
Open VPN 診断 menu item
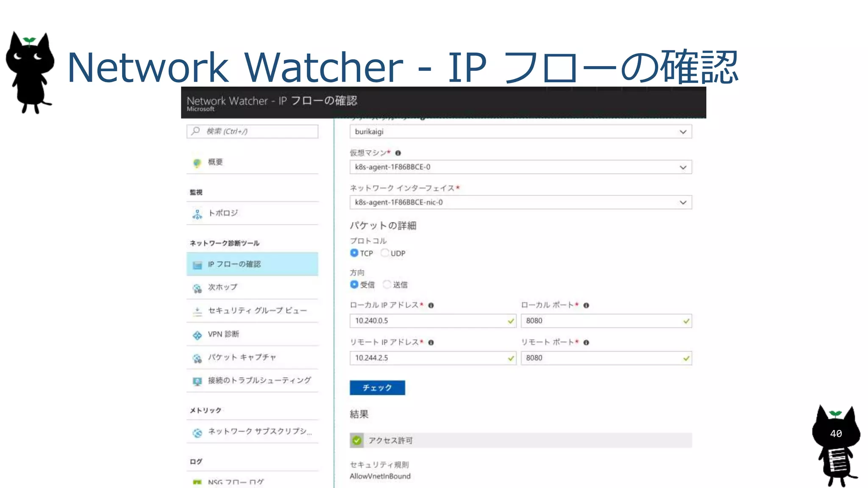tap(252, 334)
